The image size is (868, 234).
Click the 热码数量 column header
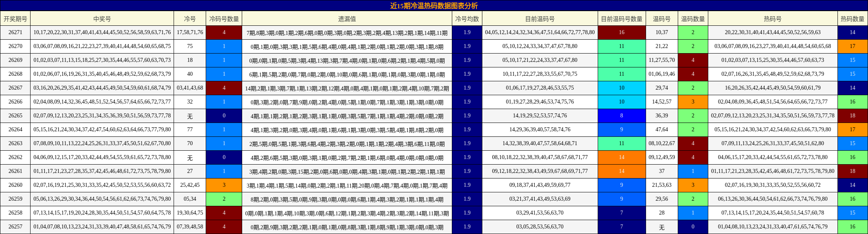(x=853, y=19)
